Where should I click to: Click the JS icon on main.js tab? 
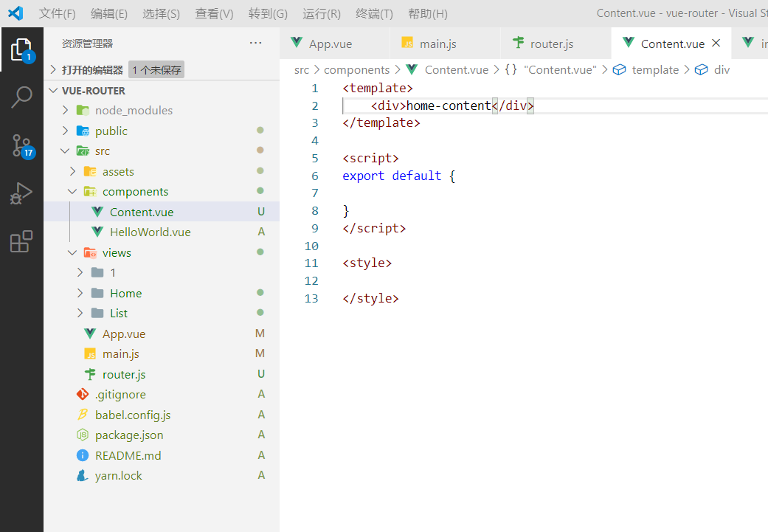point(407,43)
